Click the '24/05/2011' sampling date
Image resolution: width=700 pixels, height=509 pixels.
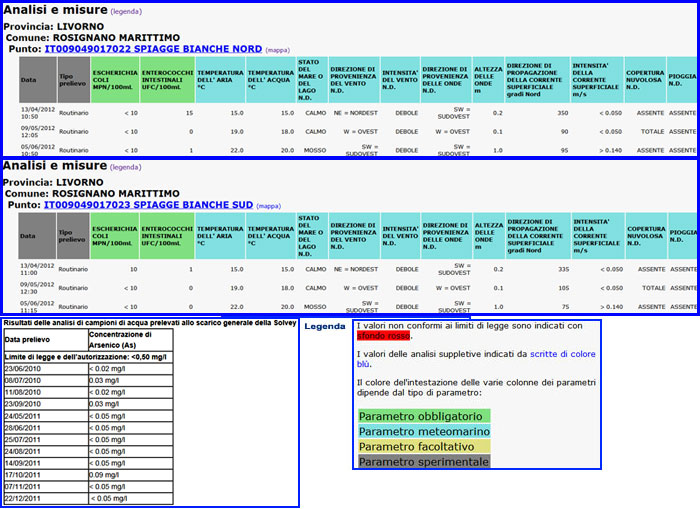coord(23,416)
